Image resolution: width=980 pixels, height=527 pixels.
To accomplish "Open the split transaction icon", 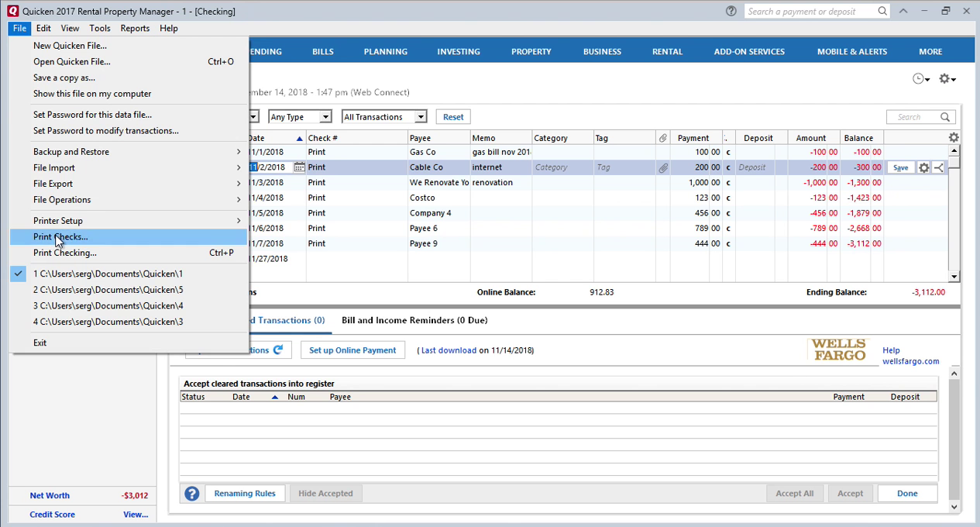I will [x=940, y=167].
